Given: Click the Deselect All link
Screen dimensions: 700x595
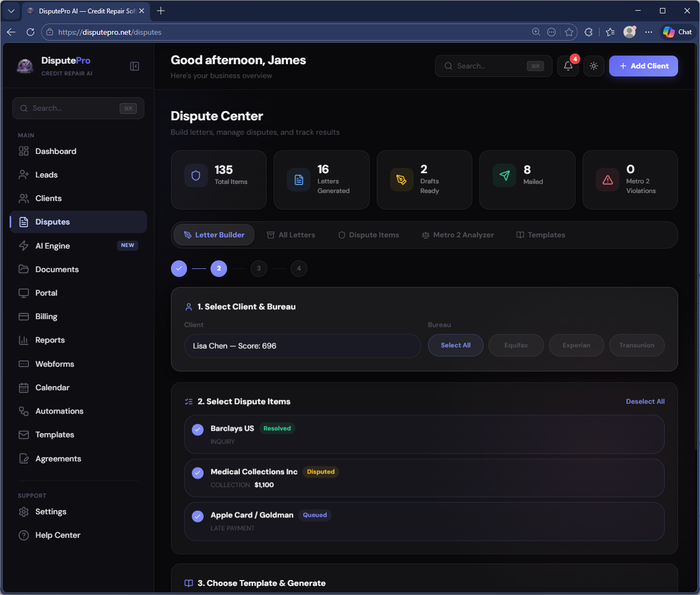Looking at the screenshot, I should tap(645, 401).
